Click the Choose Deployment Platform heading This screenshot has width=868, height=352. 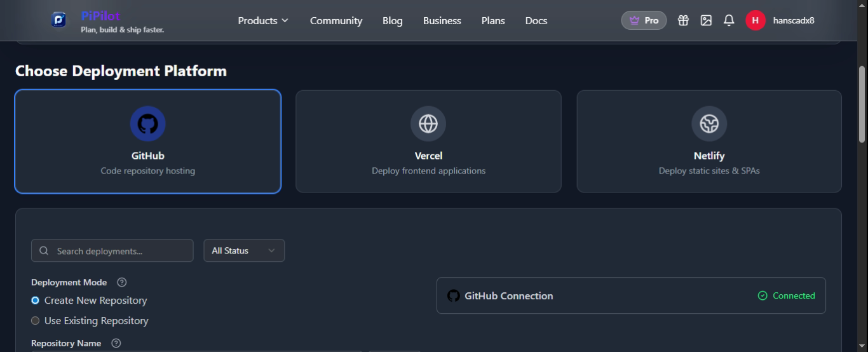(x=121, y=71)
